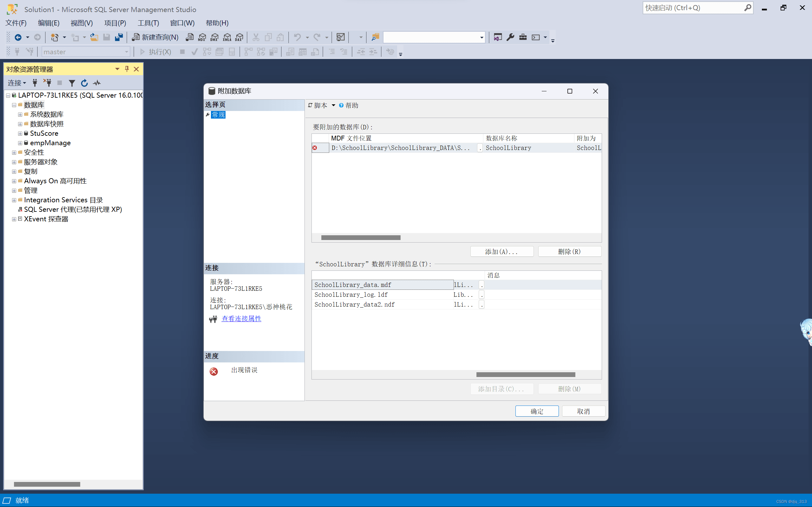
Task: Click the red error icon in MDF row
Action: tap(315, 148)
